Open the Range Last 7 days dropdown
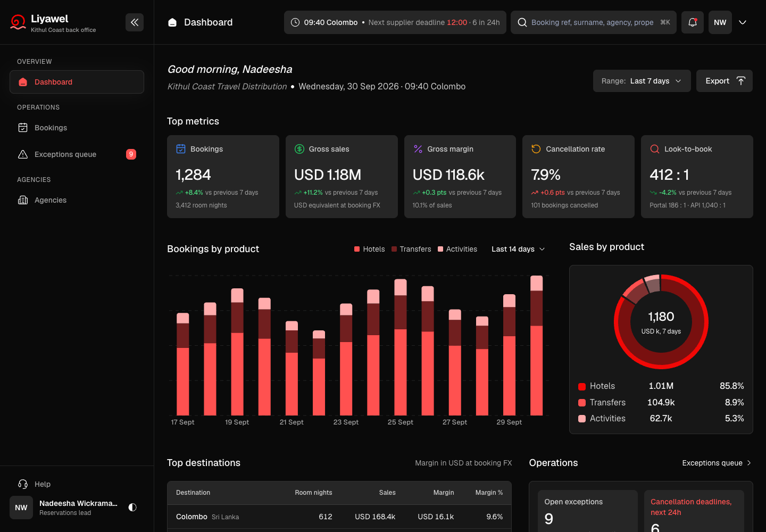Image resolution: width=766 pixels, height=532 pixels. (642, 81)
